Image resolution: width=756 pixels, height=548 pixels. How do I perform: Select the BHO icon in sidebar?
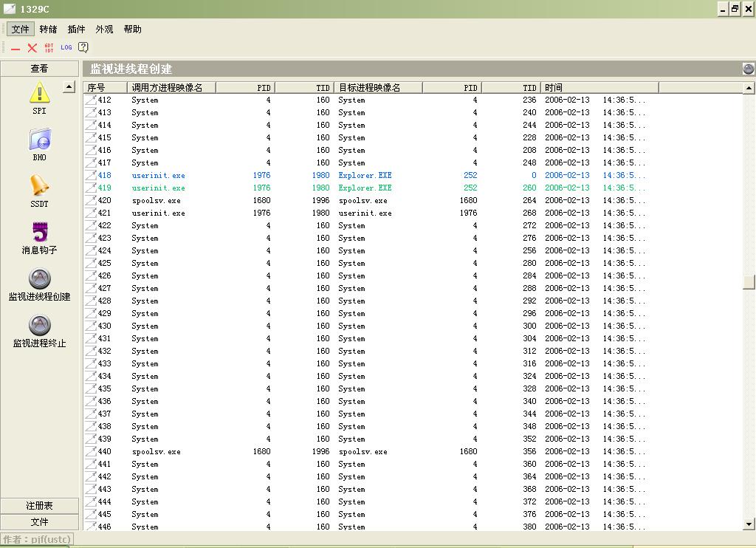click(39, 140)
